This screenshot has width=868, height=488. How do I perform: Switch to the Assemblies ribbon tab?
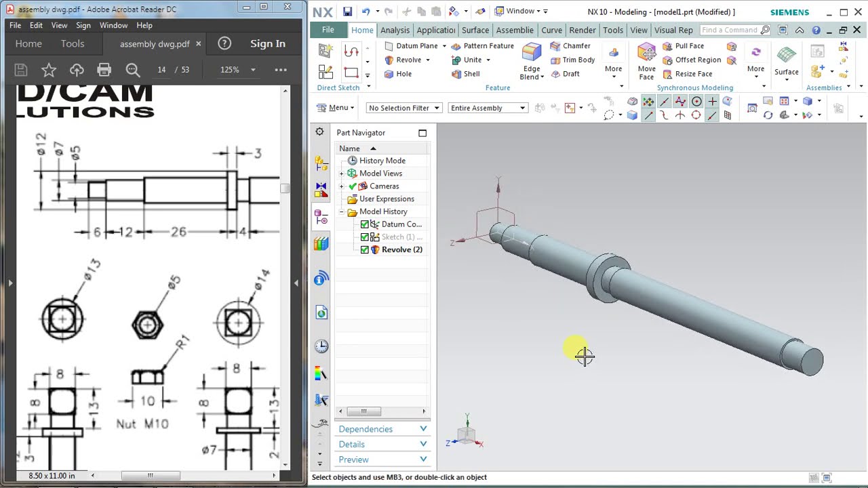[515, 30]
